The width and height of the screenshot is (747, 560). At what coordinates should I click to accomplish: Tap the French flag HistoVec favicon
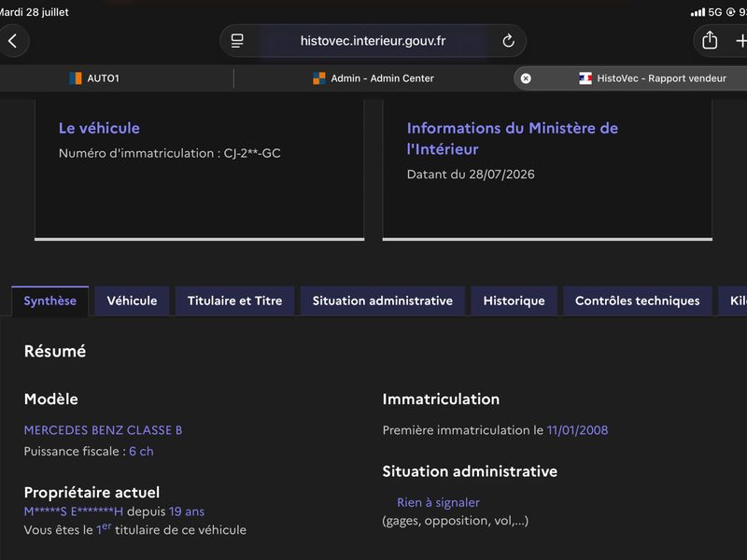(x=585, y=78)
